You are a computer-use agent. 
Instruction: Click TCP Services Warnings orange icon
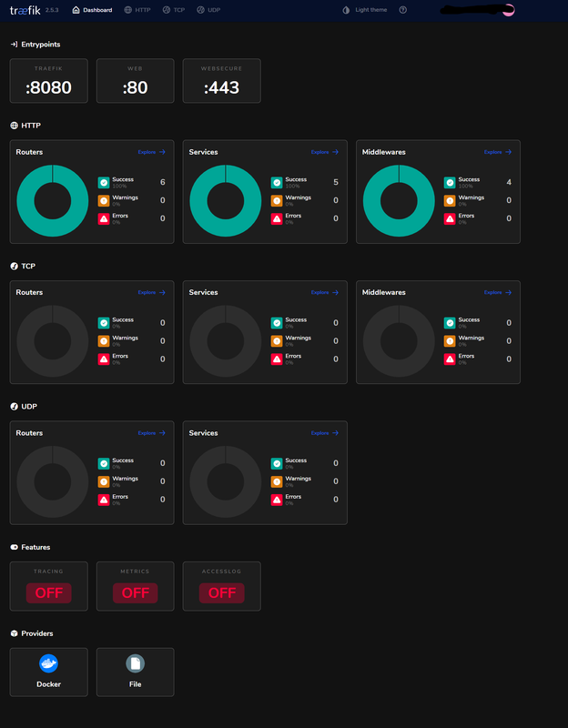coord(277,340)
